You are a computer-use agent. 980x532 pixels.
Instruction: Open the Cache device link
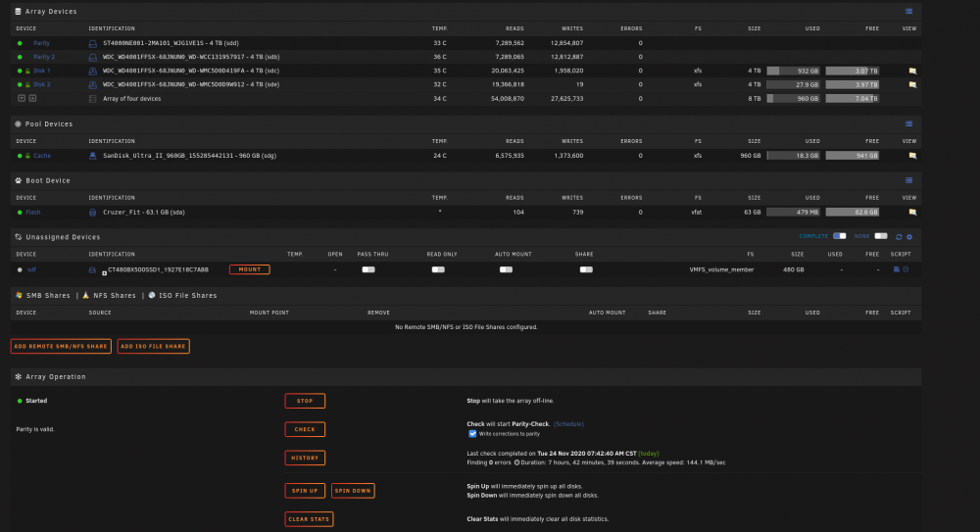[x=42, y=156]
